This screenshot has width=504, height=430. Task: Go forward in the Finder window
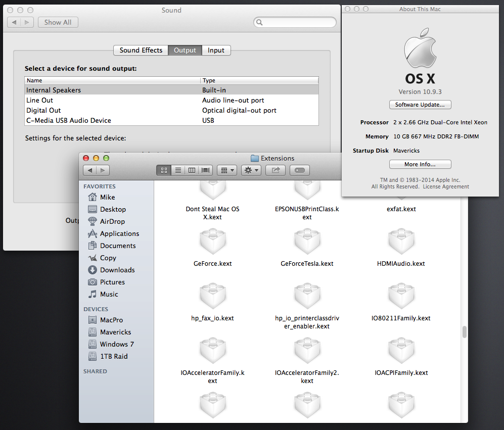pos(103,170)
